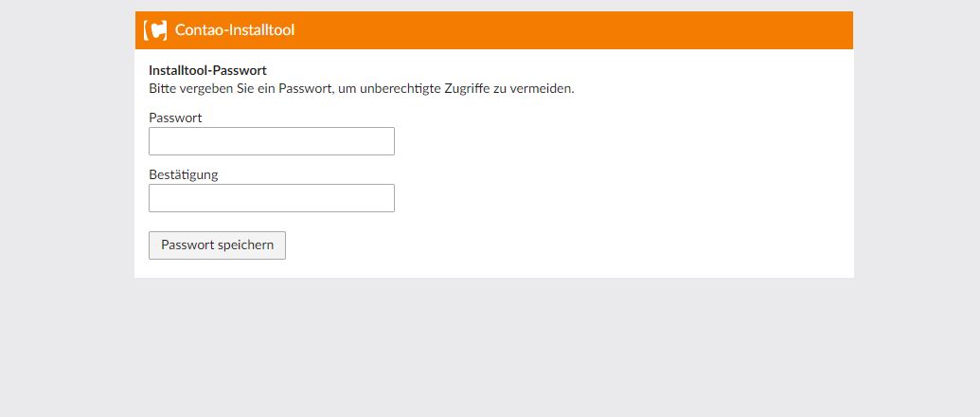980x417 pixels.
Task: Select the Passwort input field
Action: click(271, 141)
